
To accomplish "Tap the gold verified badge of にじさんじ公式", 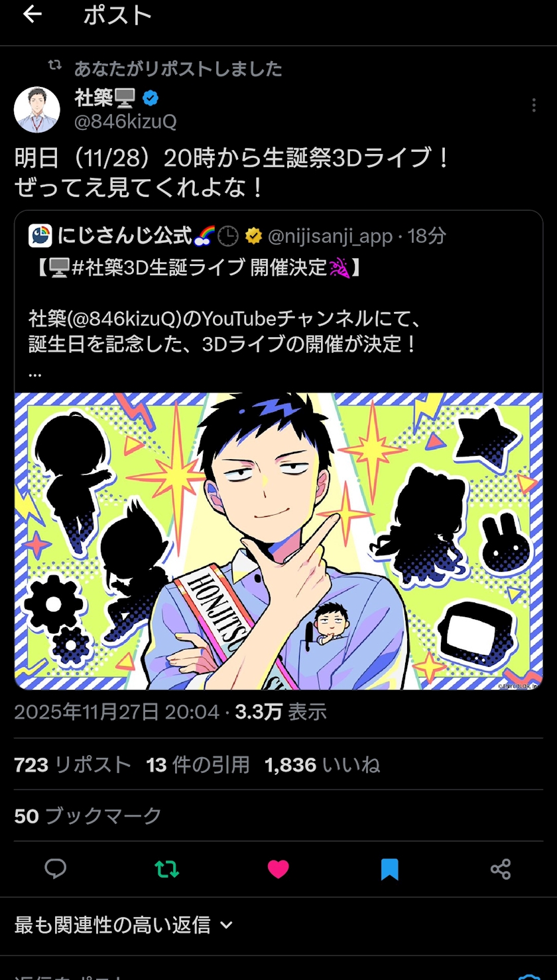I will (253, 236).
